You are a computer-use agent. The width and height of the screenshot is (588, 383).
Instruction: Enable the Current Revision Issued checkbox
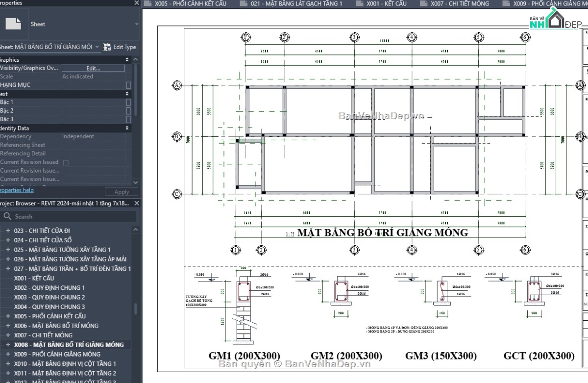coord(65,162)
